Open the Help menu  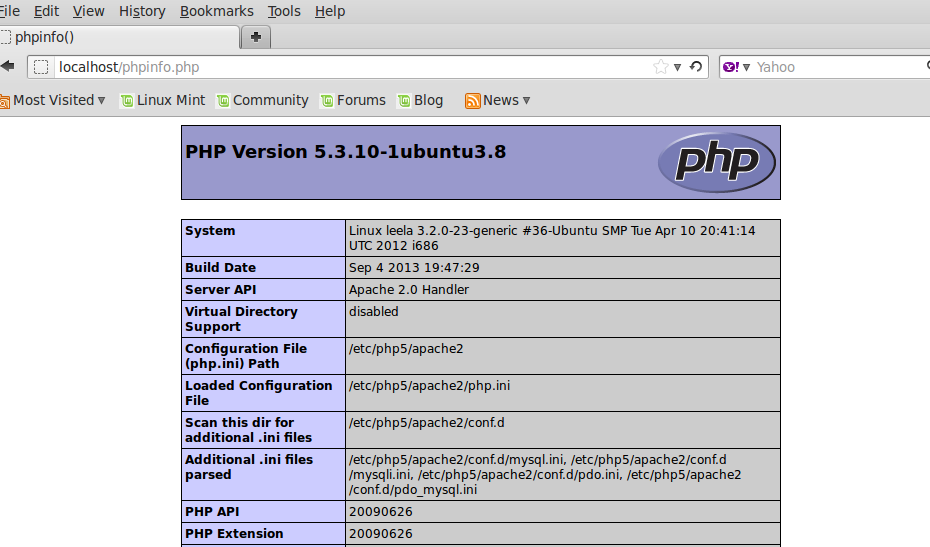click(x=330, y=11)
